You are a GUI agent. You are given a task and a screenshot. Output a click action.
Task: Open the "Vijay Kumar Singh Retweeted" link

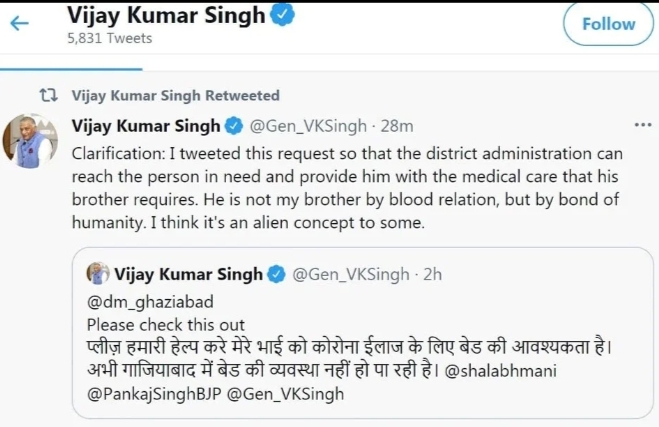point(176,96)
